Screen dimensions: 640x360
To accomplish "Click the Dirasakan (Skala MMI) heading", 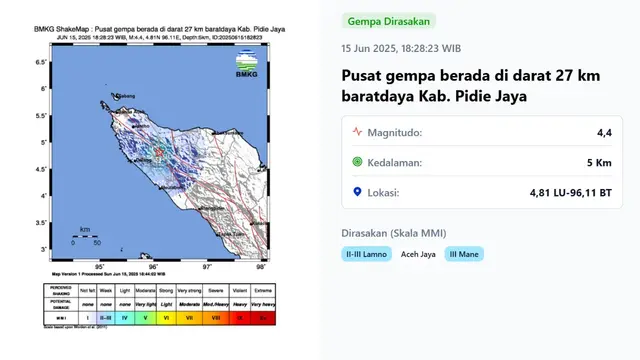I will coord(394,233).
